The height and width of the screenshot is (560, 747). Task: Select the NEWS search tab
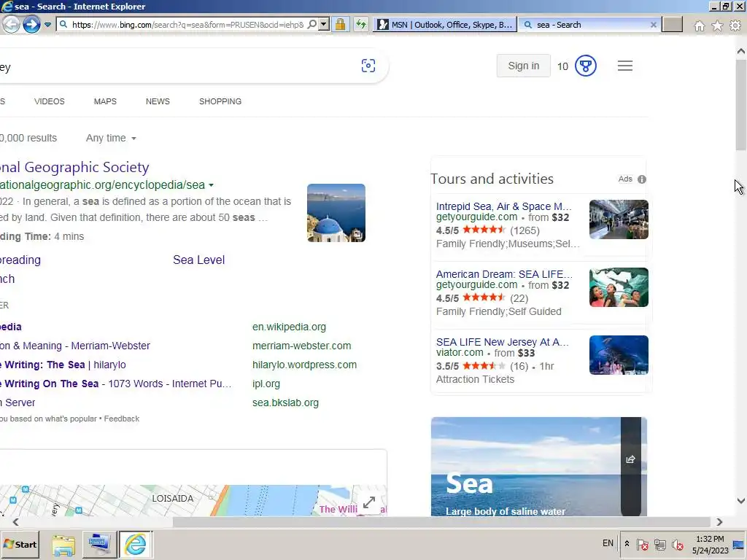[158, 101]
